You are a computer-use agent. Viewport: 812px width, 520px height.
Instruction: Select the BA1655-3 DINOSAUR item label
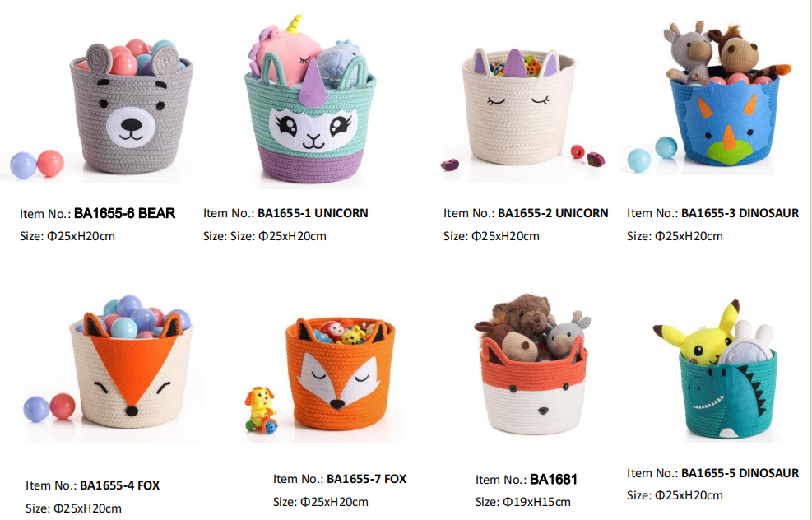point(740,213)
